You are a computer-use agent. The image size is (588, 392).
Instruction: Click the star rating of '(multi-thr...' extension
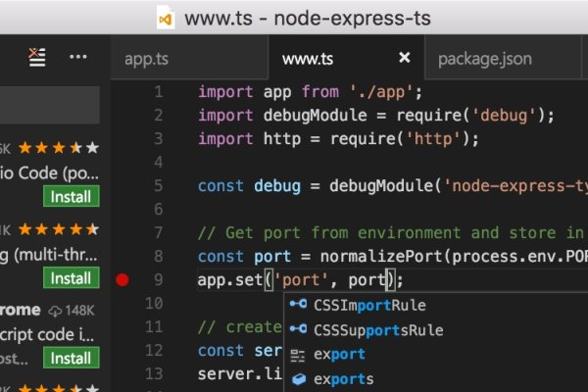coord(59,228)
